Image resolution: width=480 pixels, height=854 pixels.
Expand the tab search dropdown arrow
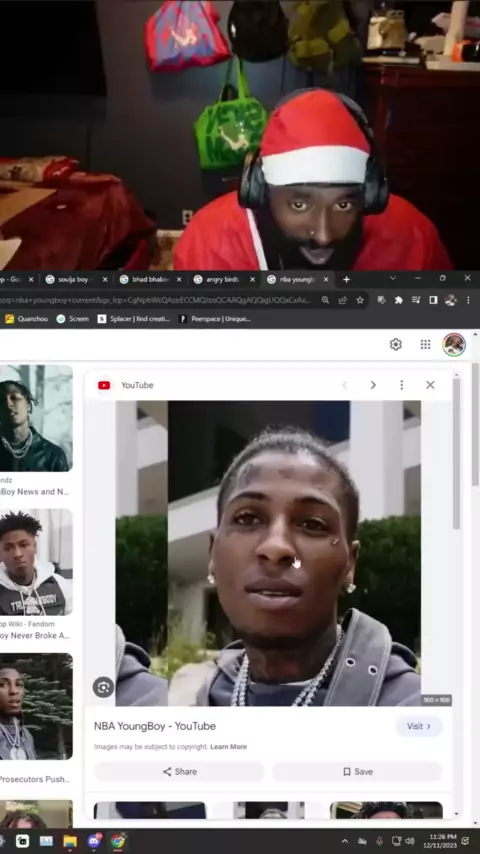[393, 278]
